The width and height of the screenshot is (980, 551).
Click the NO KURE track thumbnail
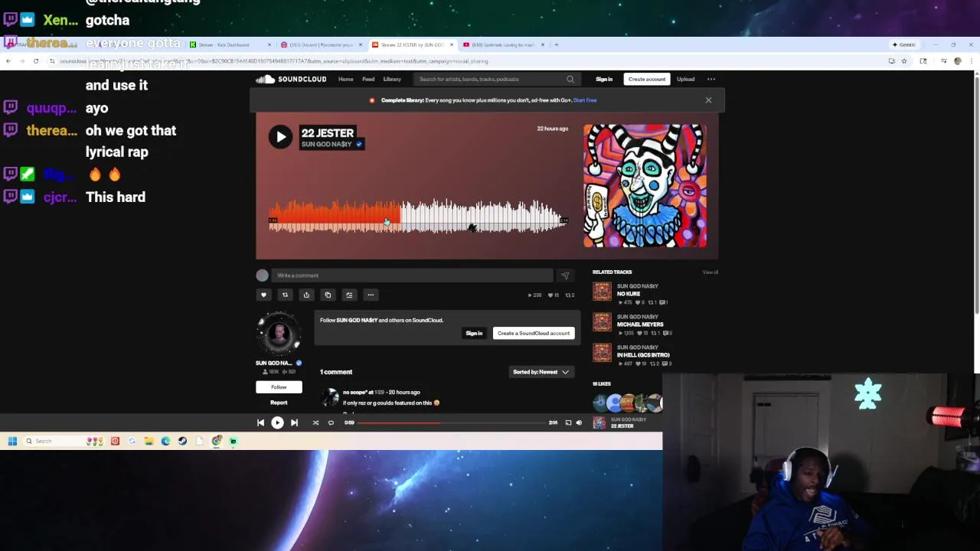point(603,292)
